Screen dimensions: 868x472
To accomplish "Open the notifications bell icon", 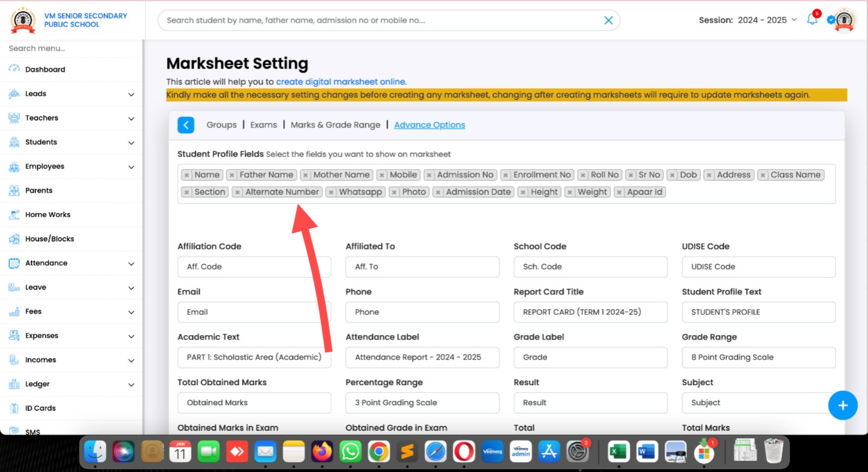I will coord(812,20).
